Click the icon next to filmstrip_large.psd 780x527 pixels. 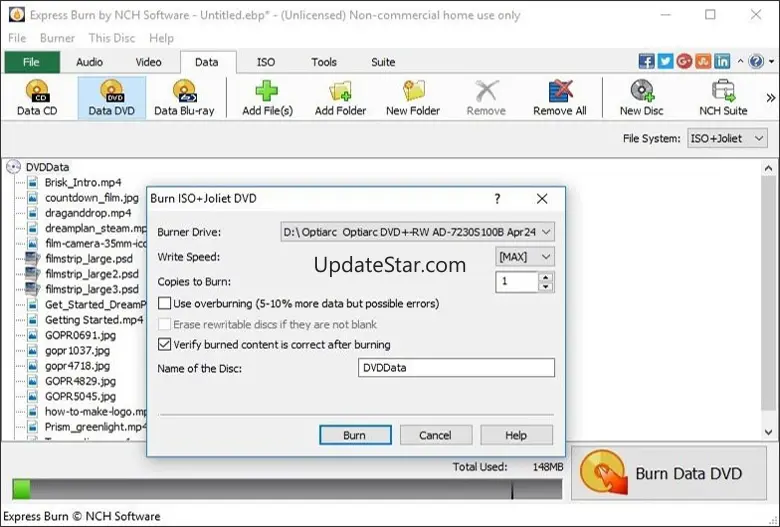coord(33,259)
